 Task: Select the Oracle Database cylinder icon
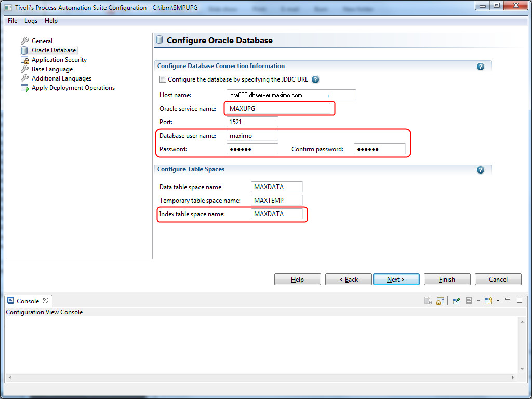(24, 50)
